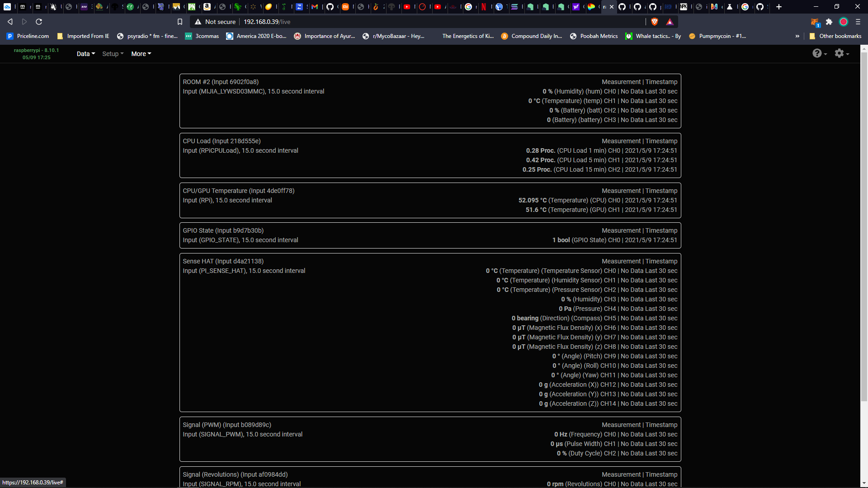The height and width of the screenshot is (488, 868).
Task: Select the CPU Load 1 min measurement row
Action: pyautogui.click(x=601, y=150)
